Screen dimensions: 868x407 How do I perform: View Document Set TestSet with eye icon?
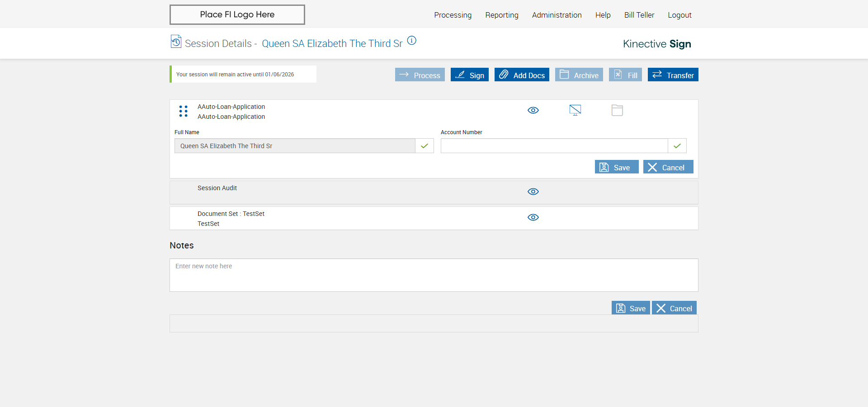[533, 217]
